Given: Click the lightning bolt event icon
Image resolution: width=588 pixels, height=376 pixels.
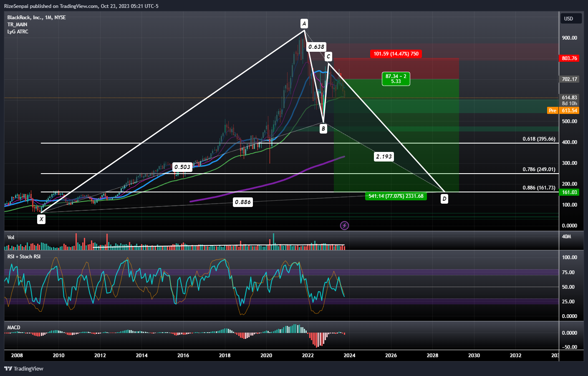Looking at the screenshot, I should click(344, 226).
